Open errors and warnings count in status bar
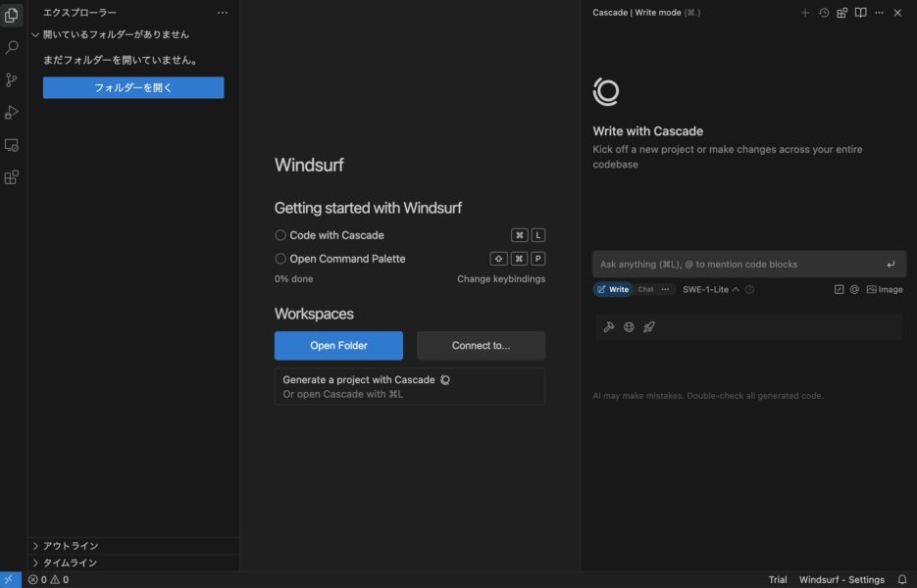 coord(48,579)
